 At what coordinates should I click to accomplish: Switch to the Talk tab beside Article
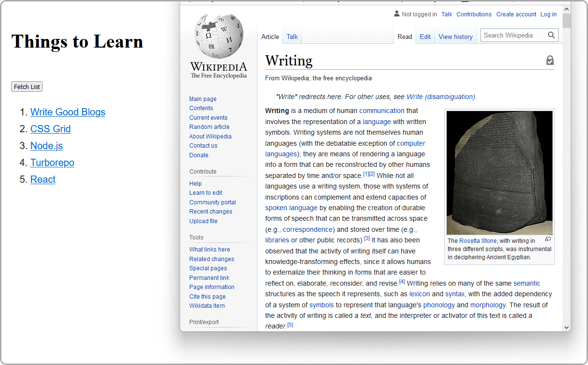(292, 37)
